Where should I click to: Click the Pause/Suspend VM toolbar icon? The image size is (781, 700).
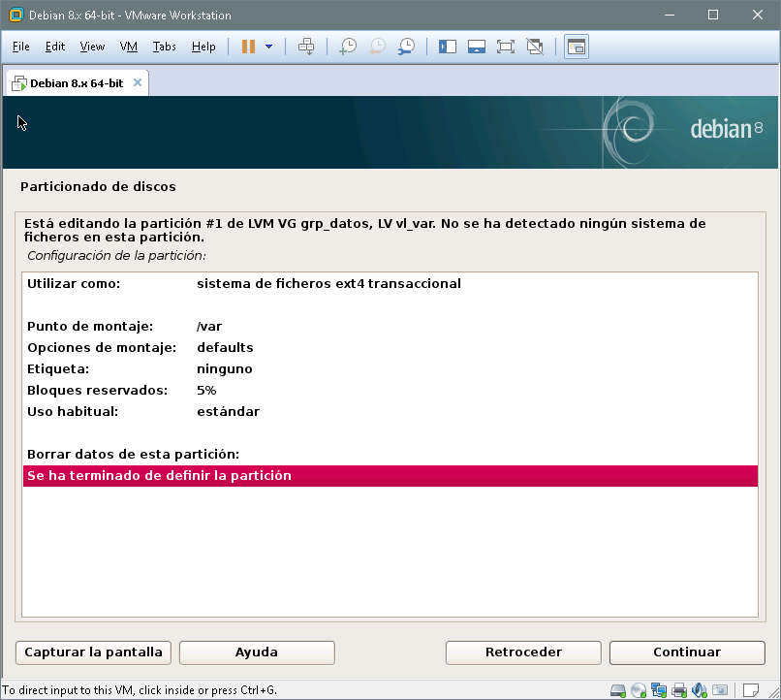(248, 47)
